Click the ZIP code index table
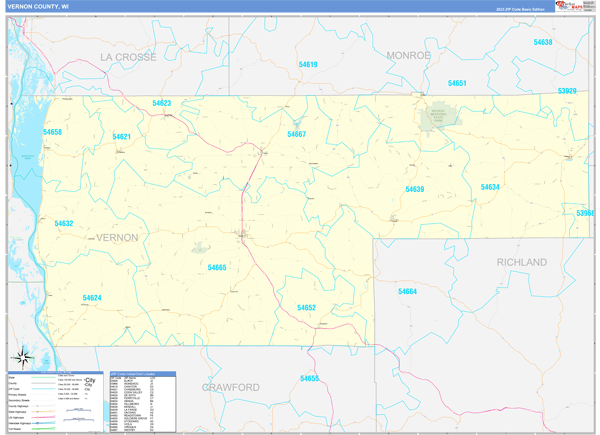Screen dimensions: 600x435 point(143,402)
